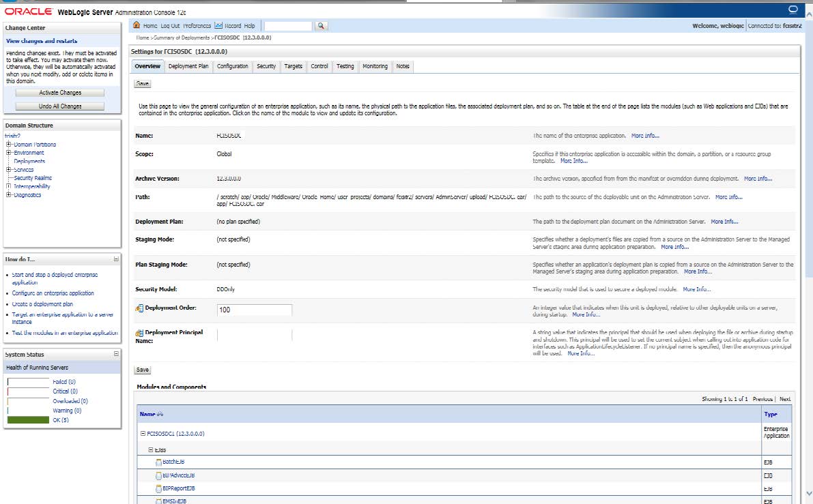Click the Home house icon in toolbar
Image resolution: width=813 pixels, height=504 pixels.
pos(137,25)
